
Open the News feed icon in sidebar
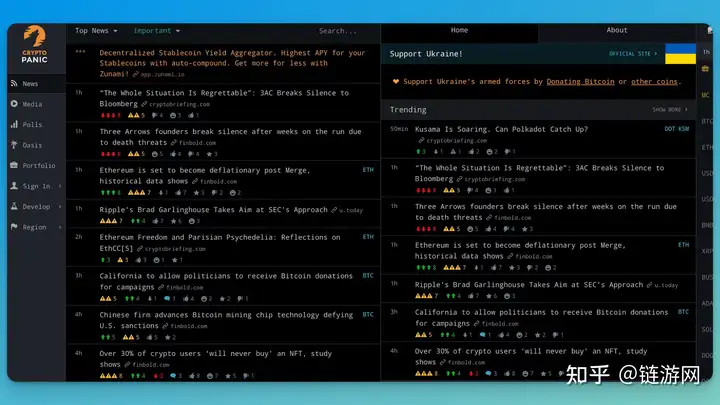click(14, 84)
